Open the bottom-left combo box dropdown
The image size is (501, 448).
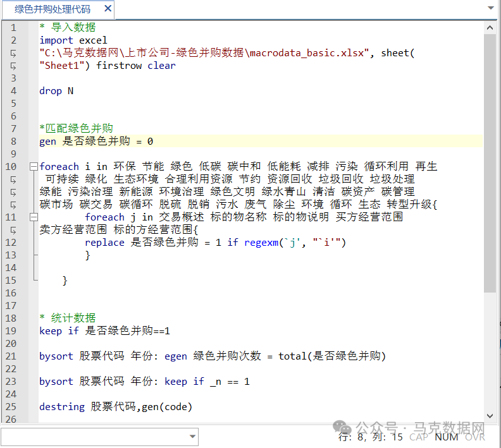192,437
